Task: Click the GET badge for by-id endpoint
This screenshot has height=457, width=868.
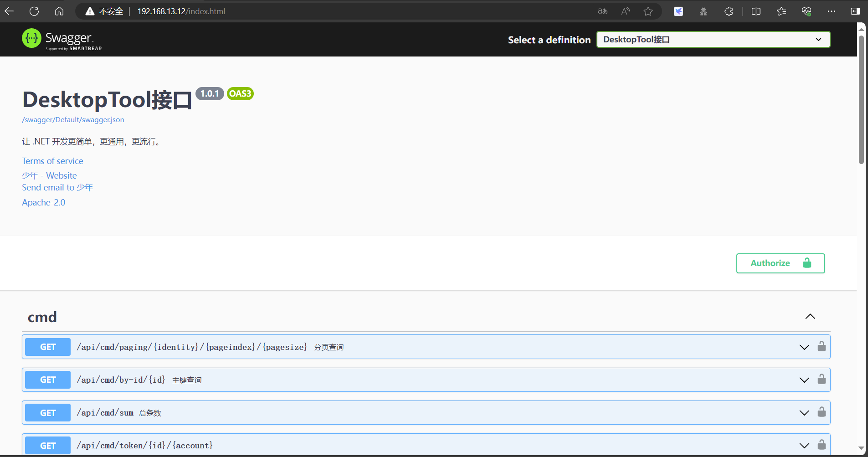Action: [x=48, y=380]
